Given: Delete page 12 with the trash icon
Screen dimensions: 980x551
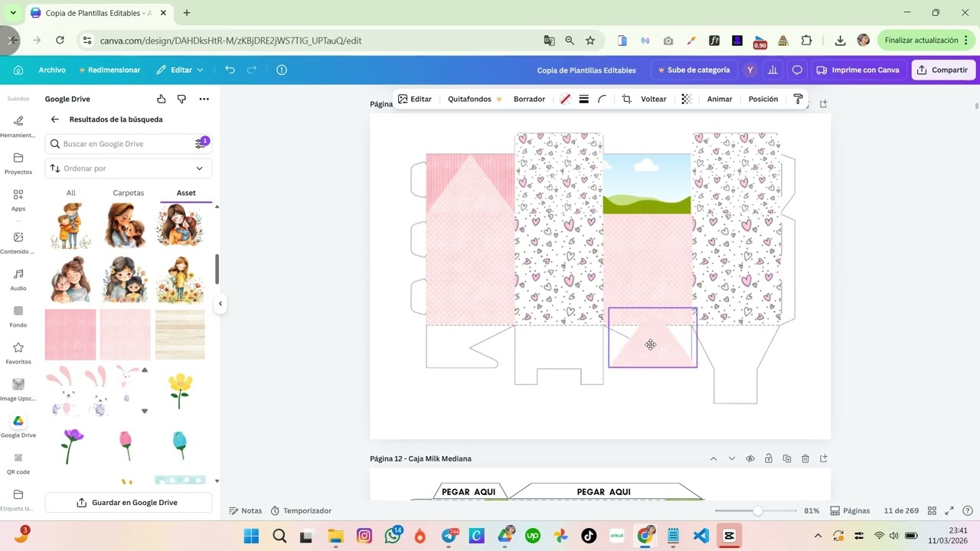Looking at the screenshot, I should (805, 458).
